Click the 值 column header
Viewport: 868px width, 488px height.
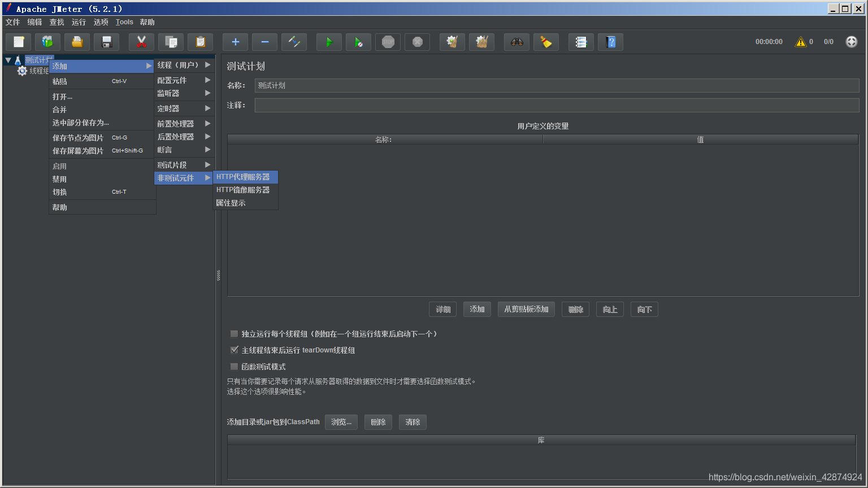(x=700, y=140)
